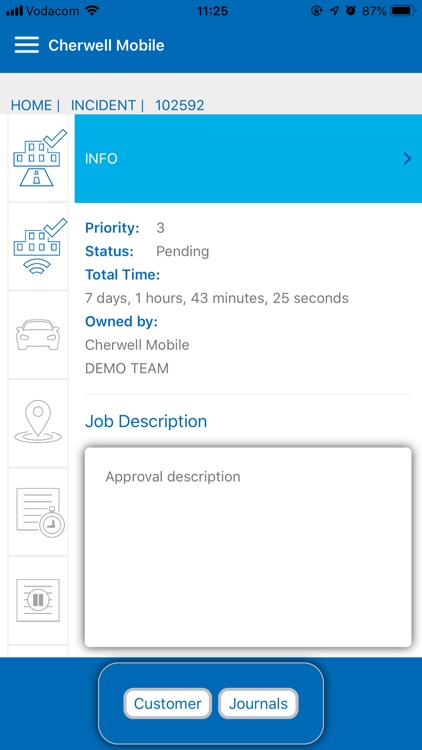Image resolution: width=422 pixels, height=750 pixels.
Task: Tap the battery indicator in status bar
Action: point(403,11)
